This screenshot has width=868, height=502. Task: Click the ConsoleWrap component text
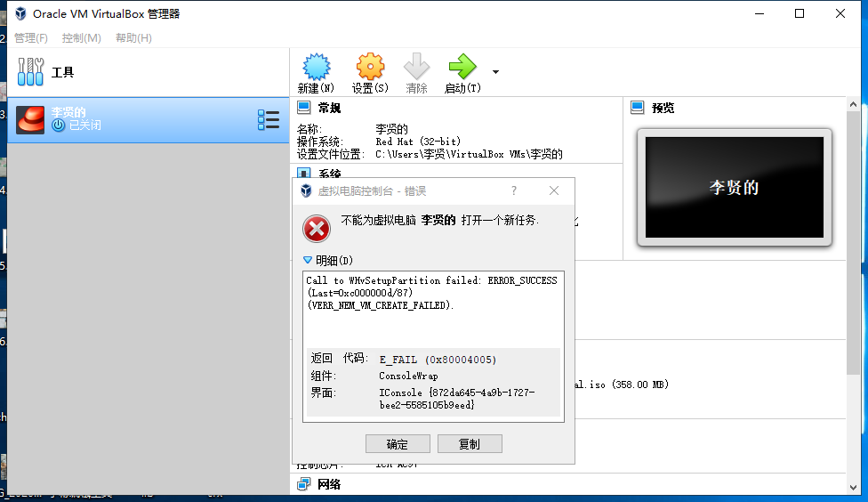tap(408, 376)
